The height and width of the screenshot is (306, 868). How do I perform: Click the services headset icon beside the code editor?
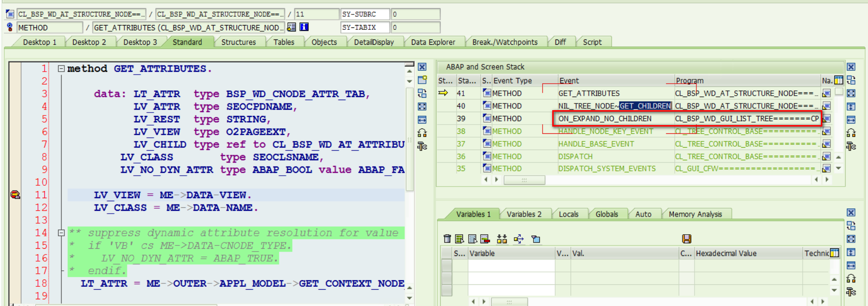click(x=422, y=133)
